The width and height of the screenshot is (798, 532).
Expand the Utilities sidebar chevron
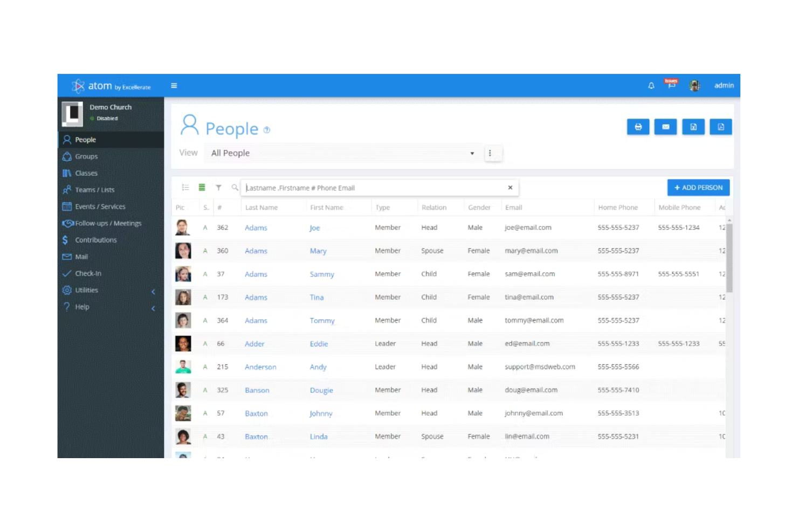[x=153, y=292]
